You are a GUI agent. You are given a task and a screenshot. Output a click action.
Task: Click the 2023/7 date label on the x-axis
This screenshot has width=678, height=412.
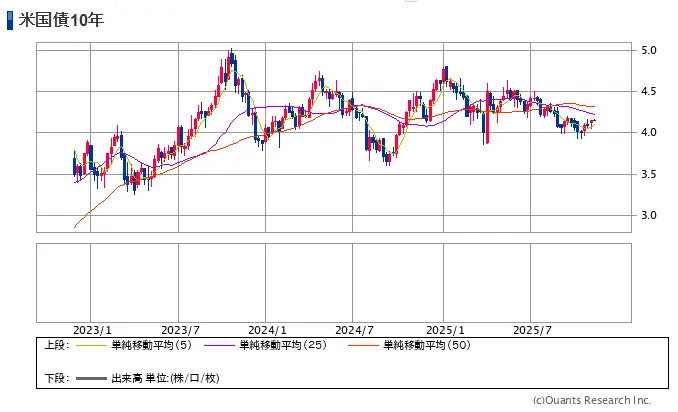click(180, 330)
